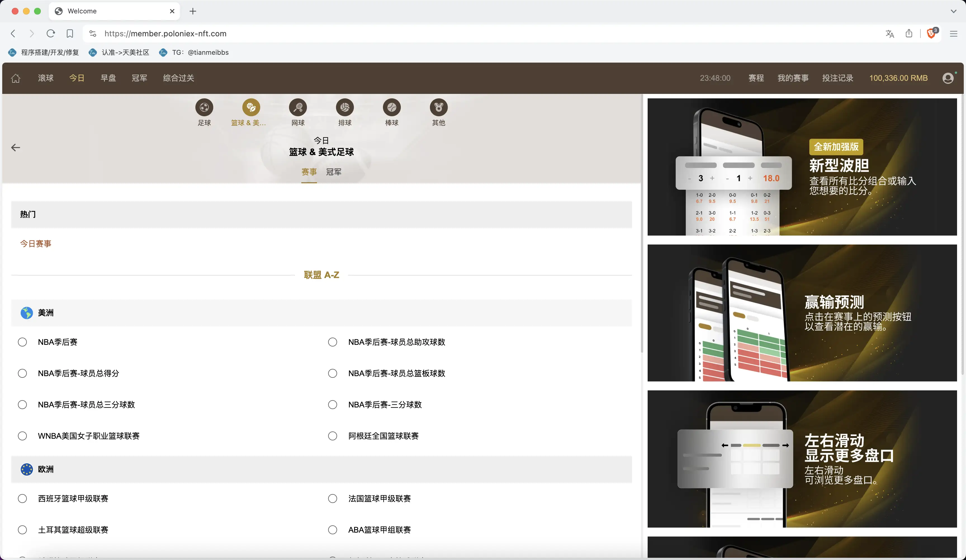Close the Welcome tab
Image resolution: width=966 pixels, height=560 pixels.
(172, 11)
